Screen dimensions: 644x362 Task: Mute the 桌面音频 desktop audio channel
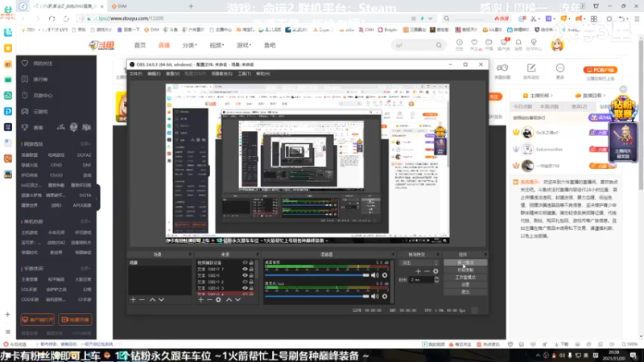(x=375, y=275)
